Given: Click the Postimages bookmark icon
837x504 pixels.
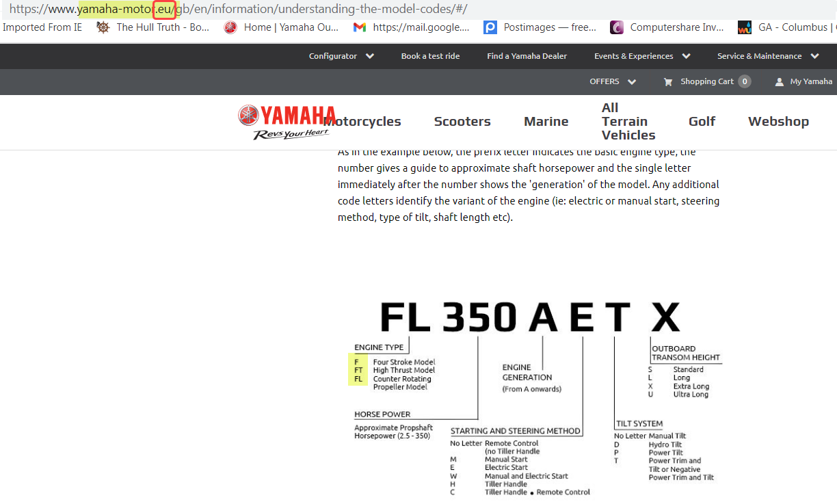Looking at the screenshot, I should pos(490,27).
